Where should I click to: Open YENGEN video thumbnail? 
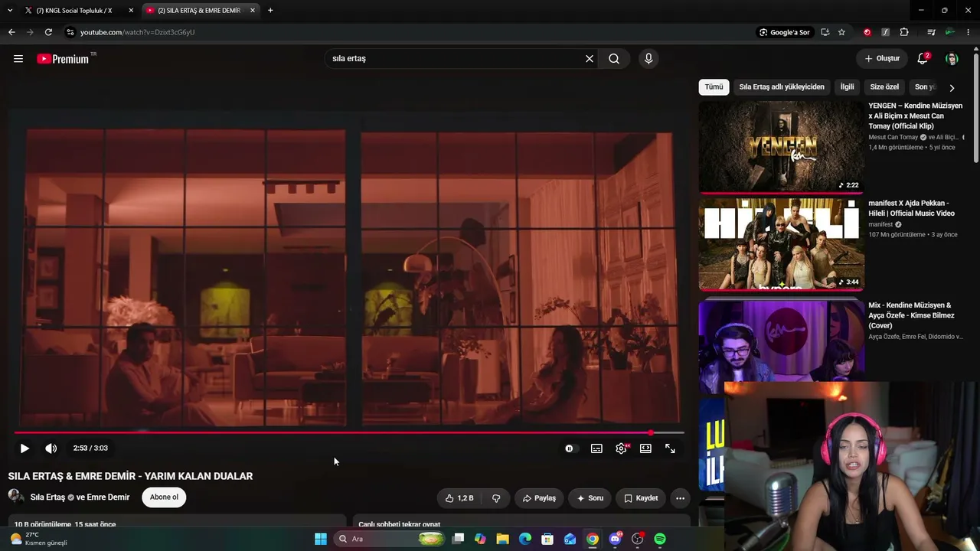pos(781,147)
